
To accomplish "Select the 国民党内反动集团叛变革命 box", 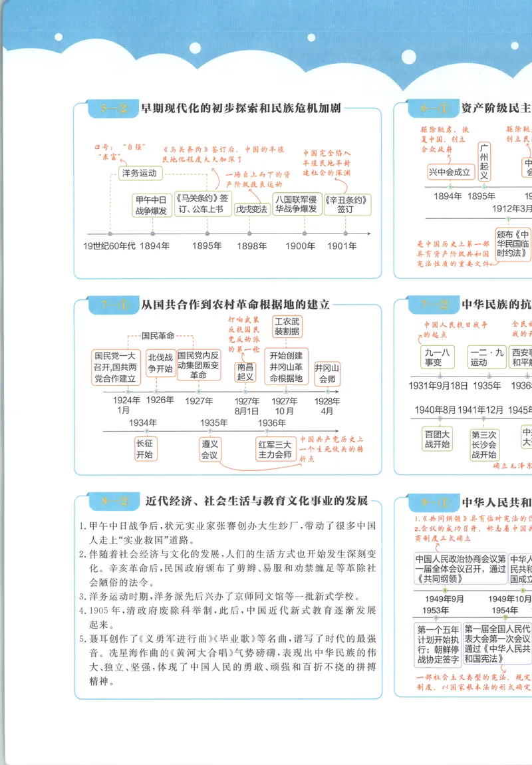I will (198, 365).
